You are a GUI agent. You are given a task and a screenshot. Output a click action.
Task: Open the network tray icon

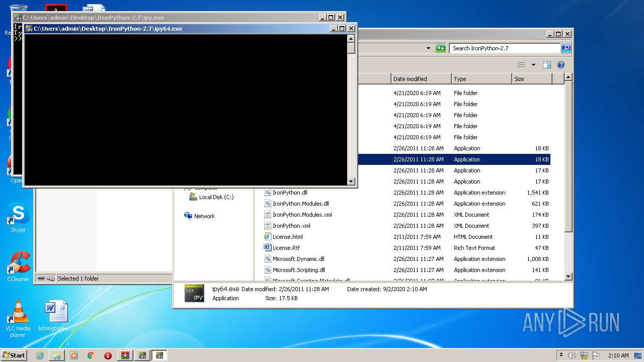[x=584, y=355]
